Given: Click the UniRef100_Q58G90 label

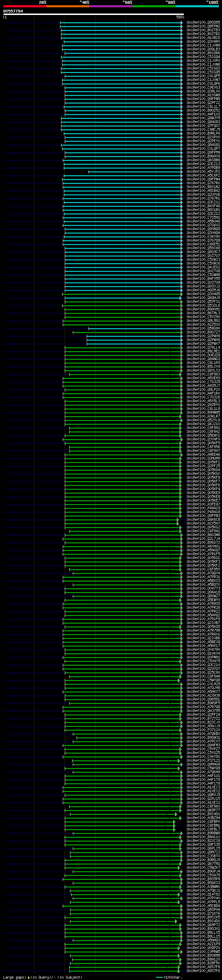Looking at the screenshot, I should 203,328.
